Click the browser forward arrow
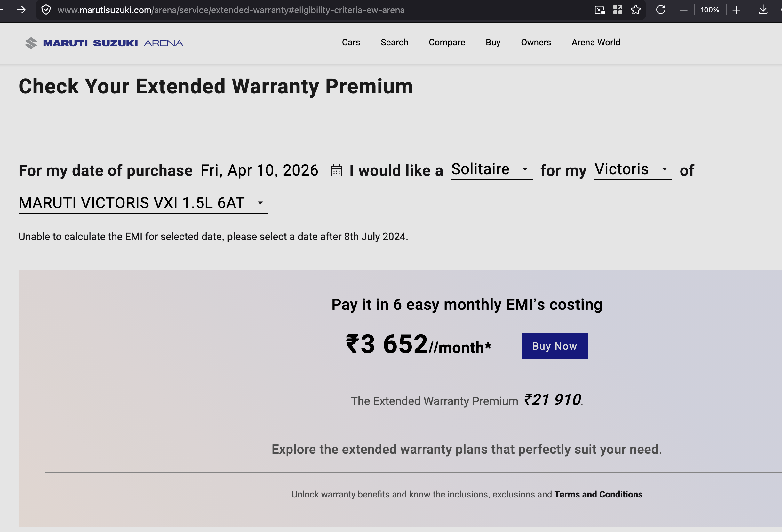The width and height of the screenshot is (782, 532). [21, 10]
